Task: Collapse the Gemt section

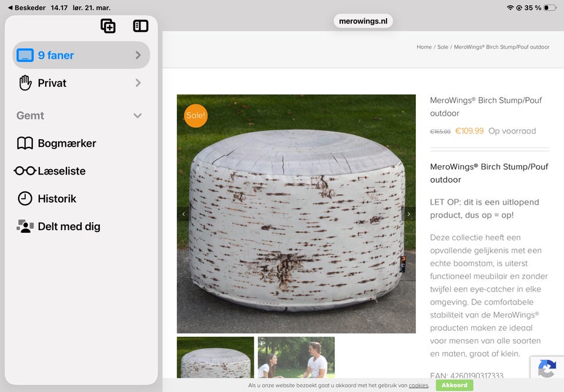Action: click(137, 116)
